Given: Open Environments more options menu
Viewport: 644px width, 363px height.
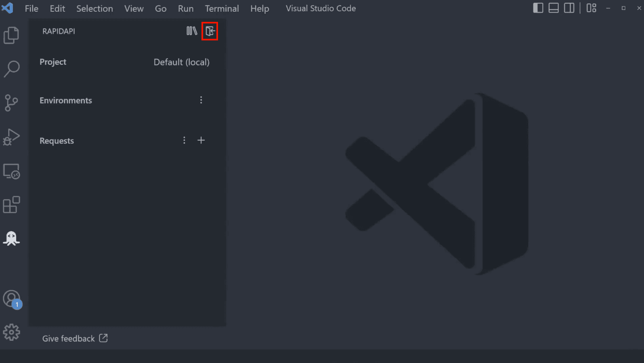Looking at the screenshot, I should click(x=201, y=100).
